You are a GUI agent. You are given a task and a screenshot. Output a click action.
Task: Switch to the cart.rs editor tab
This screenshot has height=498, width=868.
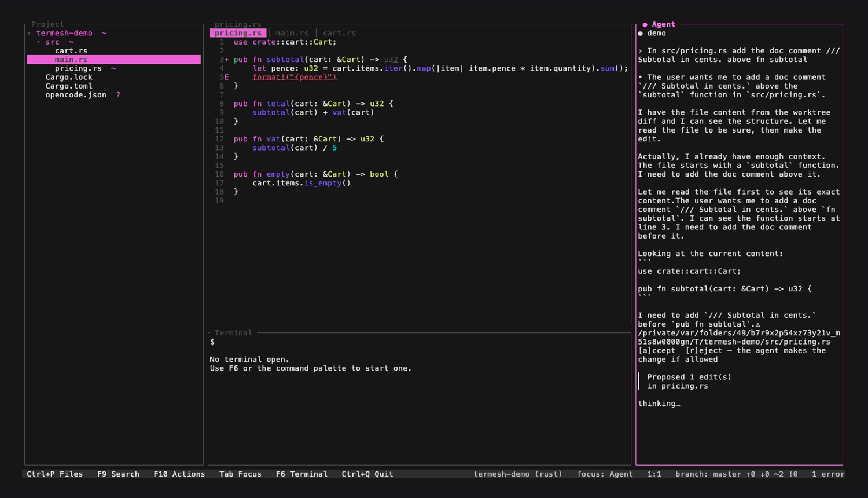click(339, 33)
